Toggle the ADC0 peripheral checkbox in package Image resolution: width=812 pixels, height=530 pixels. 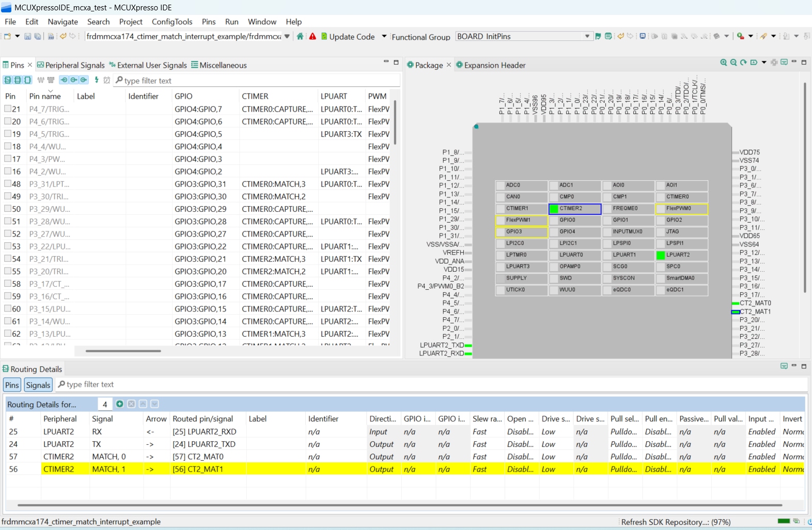(500, 185)
